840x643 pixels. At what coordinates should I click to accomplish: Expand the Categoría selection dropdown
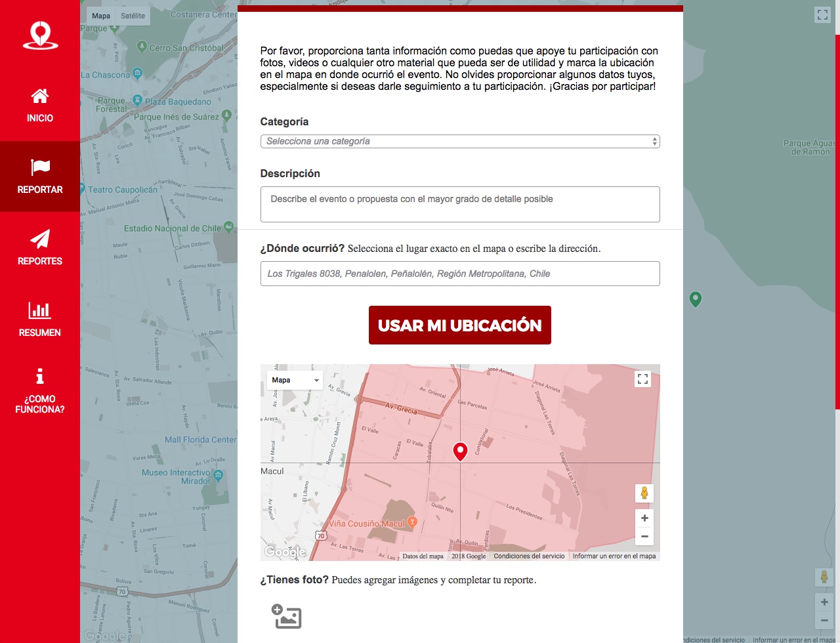459,142
